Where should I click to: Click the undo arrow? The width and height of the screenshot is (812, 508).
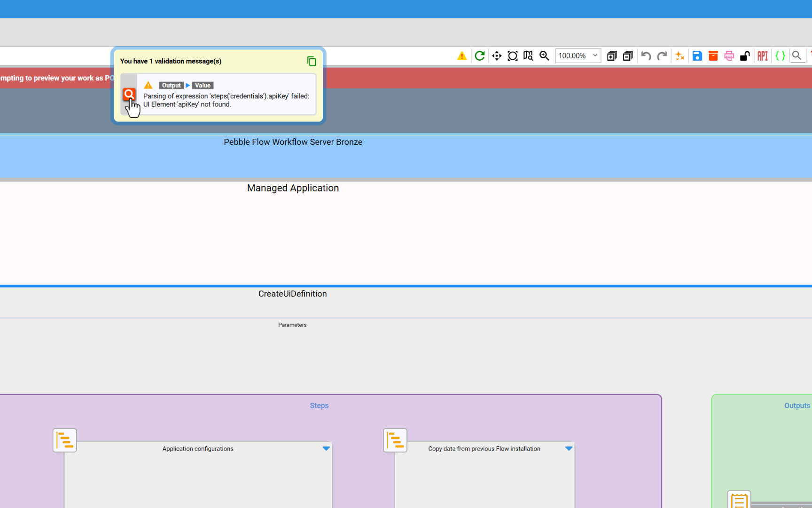pos(646,56)
